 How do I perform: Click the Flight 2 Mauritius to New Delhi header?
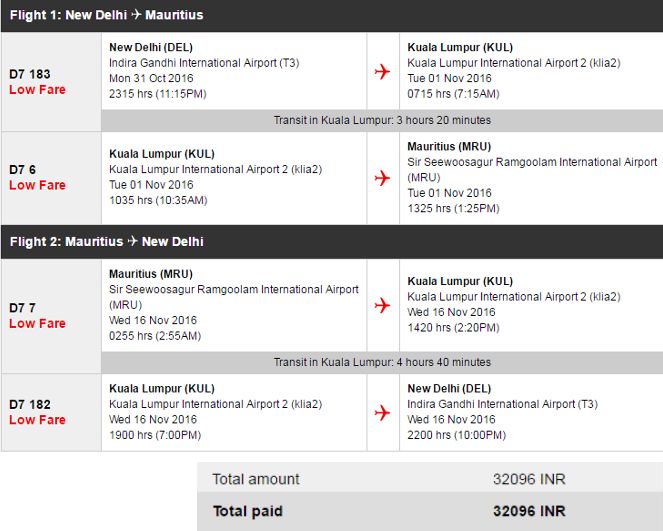pyautogui.click(x=107, y=241)
